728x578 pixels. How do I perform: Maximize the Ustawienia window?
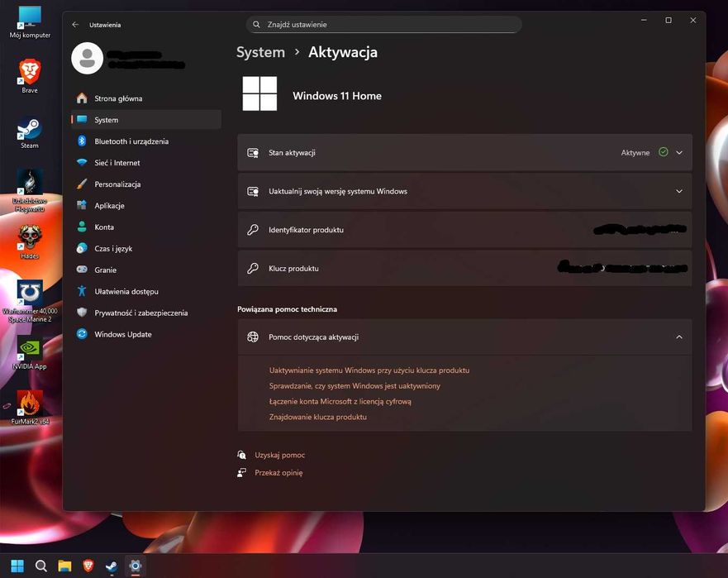click(x=669, y=21)
